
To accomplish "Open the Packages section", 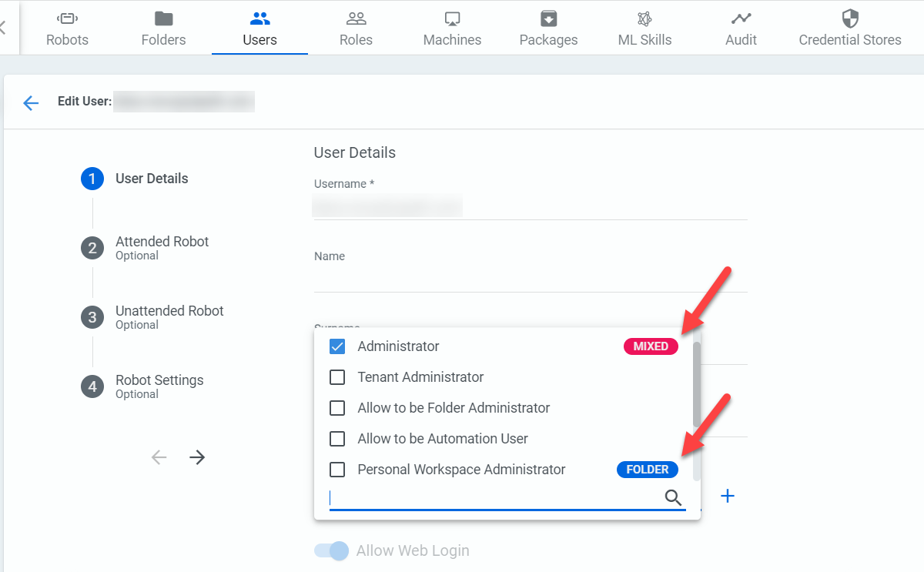I will (x=548, y=27).
